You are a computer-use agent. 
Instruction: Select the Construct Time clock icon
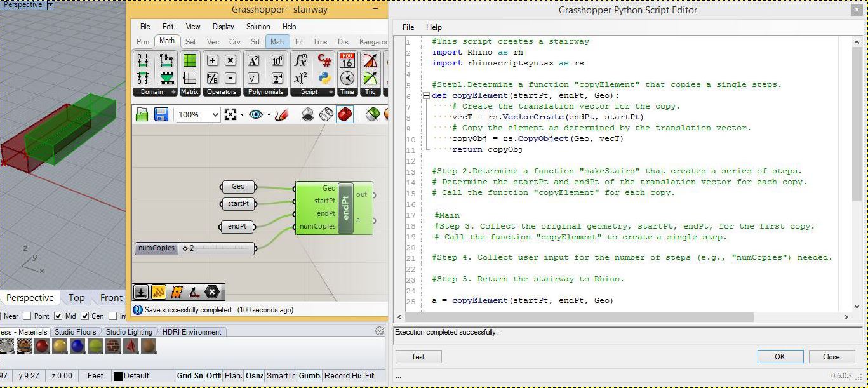coord(347,78)
